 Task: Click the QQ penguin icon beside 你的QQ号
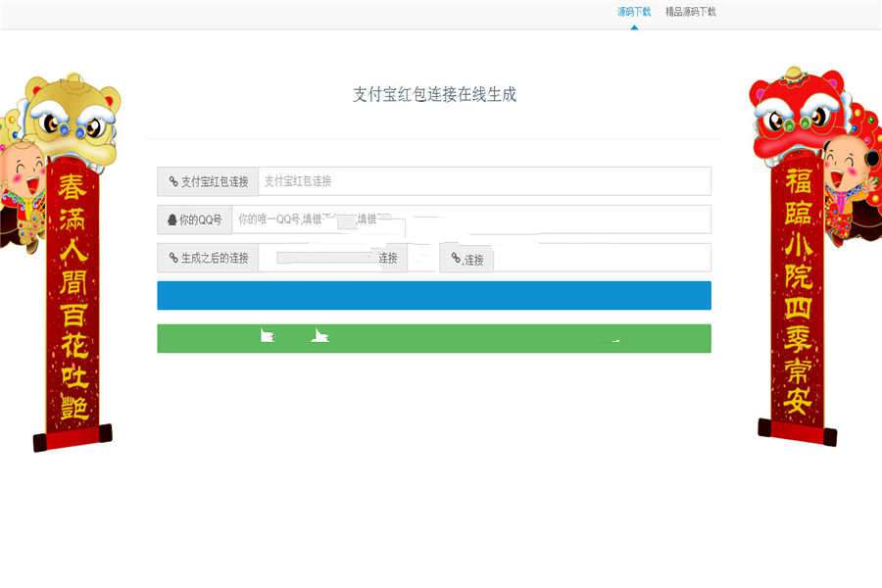coord(172,220)
